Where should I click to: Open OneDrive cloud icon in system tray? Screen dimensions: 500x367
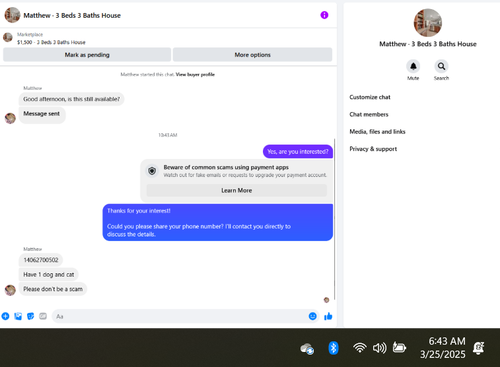pyautogui.click(x=307, y=349)
